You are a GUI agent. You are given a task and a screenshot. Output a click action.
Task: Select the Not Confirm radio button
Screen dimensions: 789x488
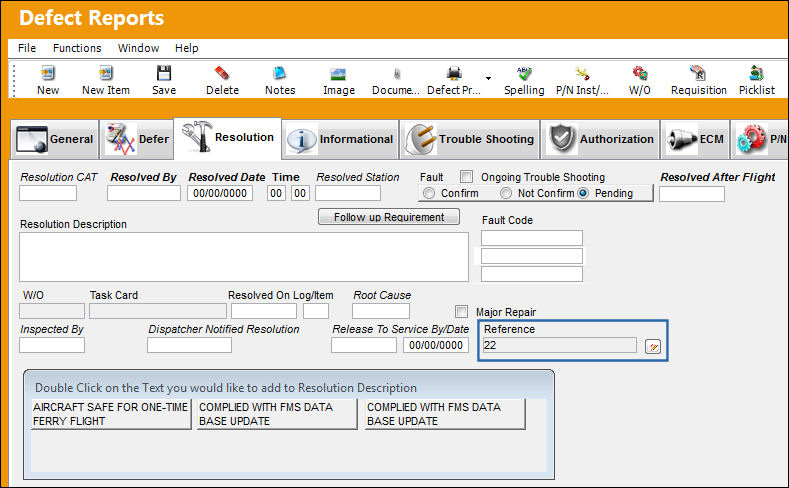(x=506, y=193)
